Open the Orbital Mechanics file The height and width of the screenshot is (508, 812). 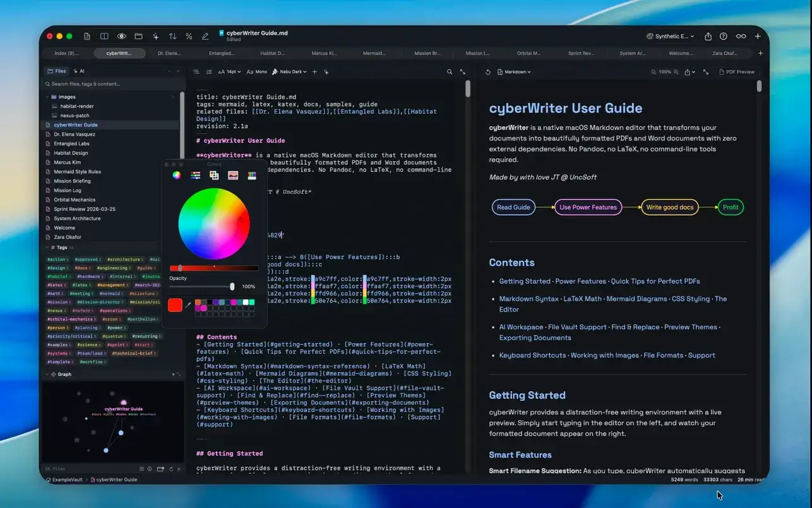[x=75, y=200]
